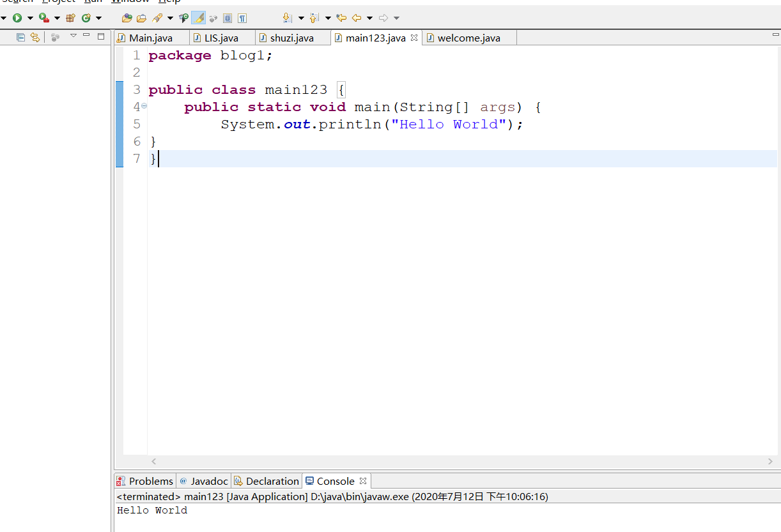Open the Forward history dropdown arrow
This screenshot has height=532, width=781.
tap(396, 18)
